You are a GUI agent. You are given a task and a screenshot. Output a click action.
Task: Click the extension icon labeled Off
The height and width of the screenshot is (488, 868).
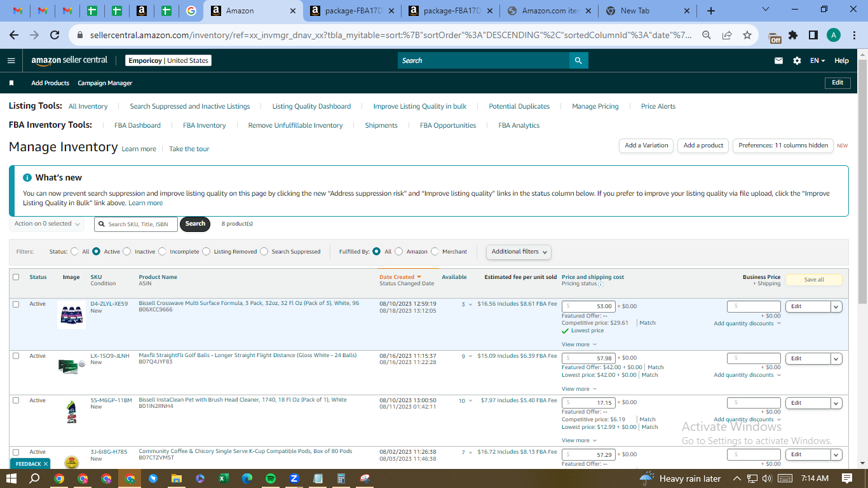pos(775,36)
